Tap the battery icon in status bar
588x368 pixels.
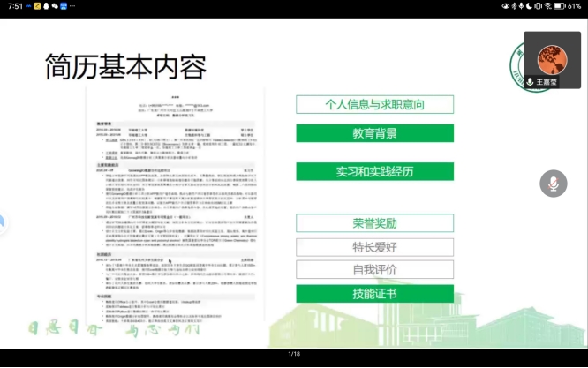coord(560,5)
